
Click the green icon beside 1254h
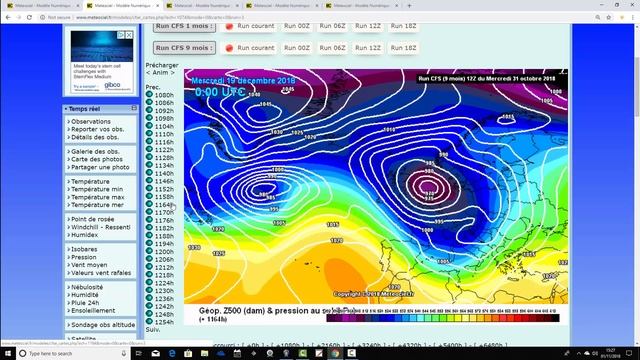point(149,322)
